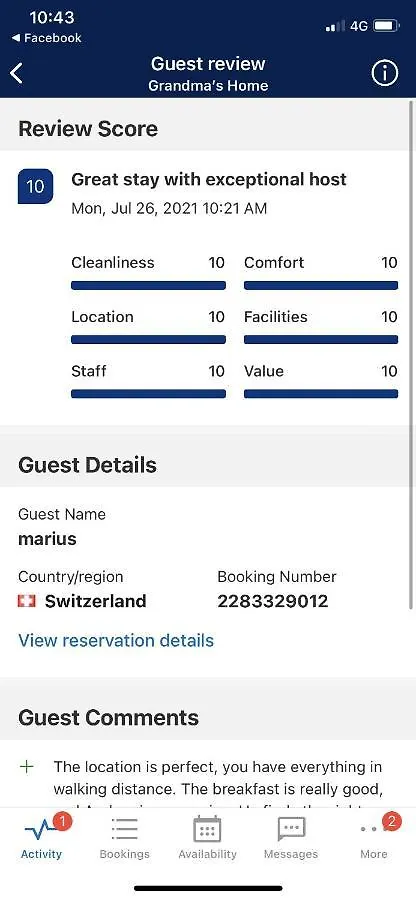Open the Activity tab icon
This screenshot has height=900, width=416.
click(x=42, y=830)
